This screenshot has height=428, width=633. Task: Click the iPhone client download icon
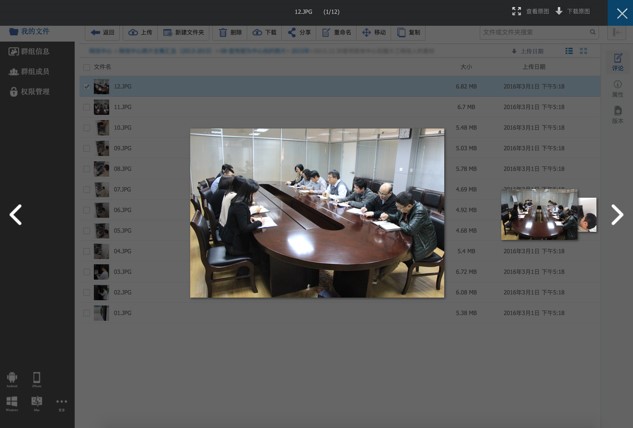click(x=37, y=378)
